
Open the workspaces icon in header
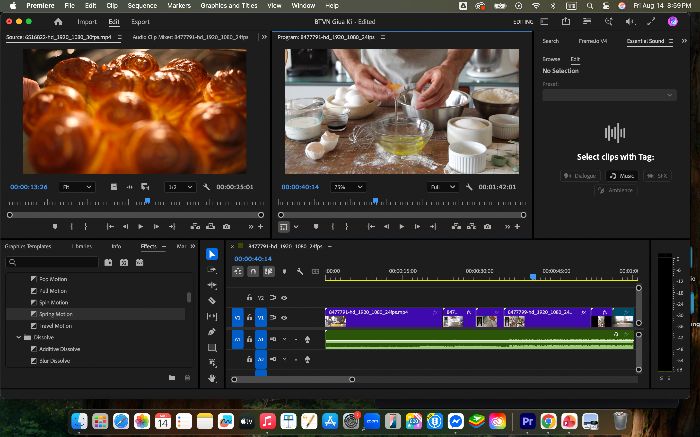pyautogui.click(x=544, y=21)
